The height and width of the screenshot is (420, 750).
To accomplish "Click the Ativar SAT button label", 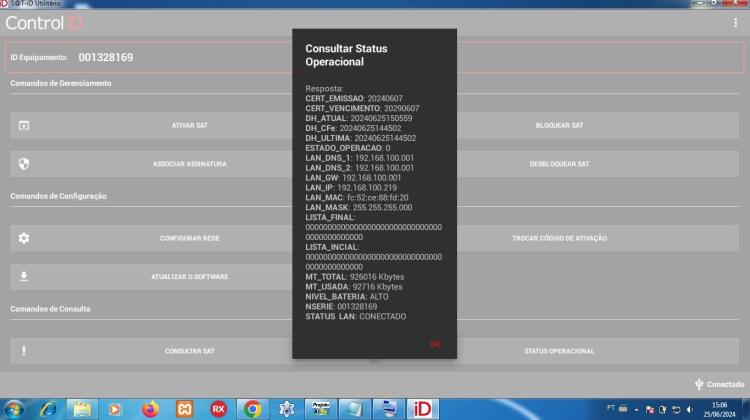I will pyautogui.click(x=189, y=125).
